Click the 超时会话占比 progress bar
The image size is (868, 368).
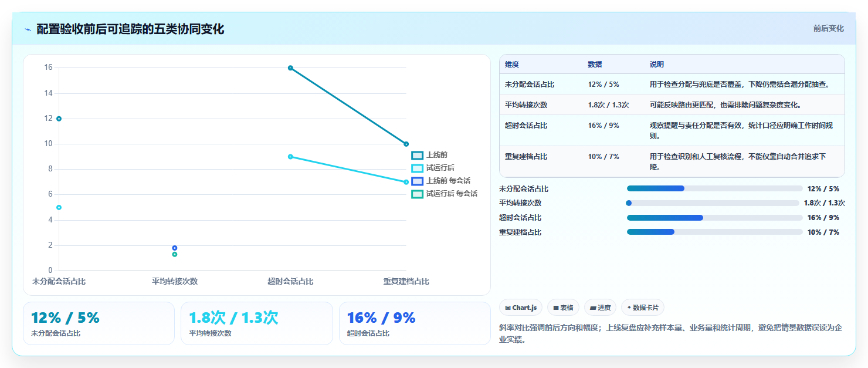[714, 218]
